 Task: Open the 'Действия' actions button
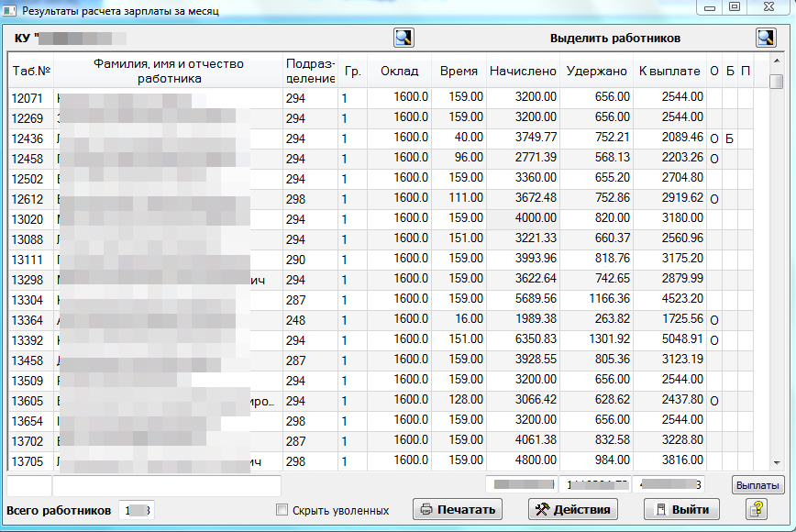[574, 510]
